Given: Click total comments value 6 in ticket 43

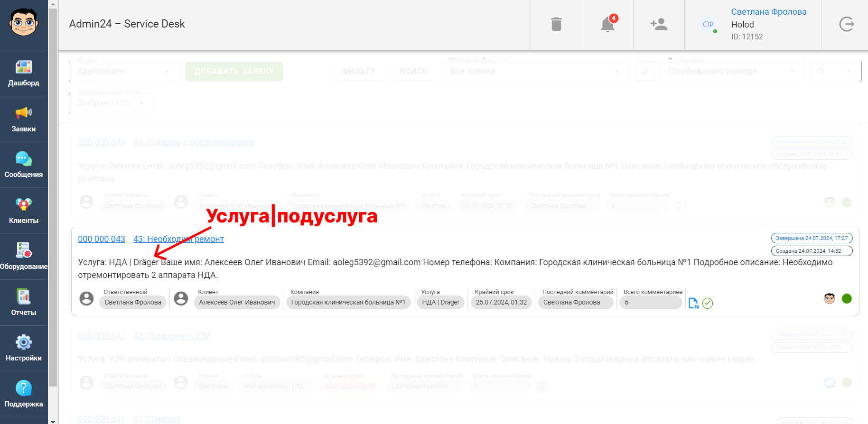Looking at the screenshot, I should (x=651, y=302).
